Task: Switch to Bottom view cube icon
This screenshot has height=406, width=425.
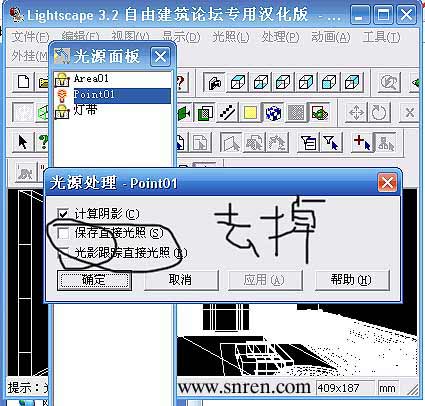Action: tap(261, 82)
